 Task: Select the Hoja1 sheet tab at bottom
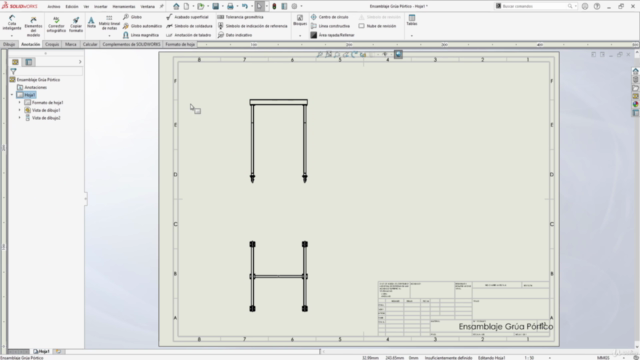[41, 351]
